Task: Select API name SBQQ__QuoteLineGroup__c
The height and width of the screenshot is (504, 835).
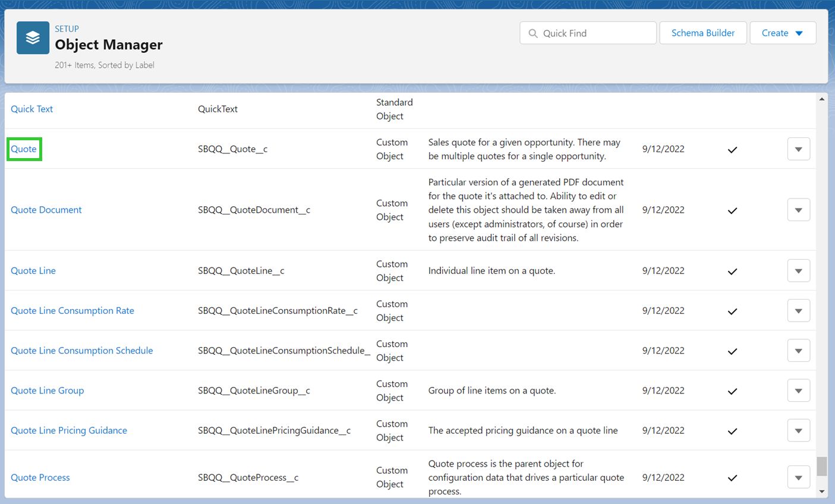Action: click(254, 390)
